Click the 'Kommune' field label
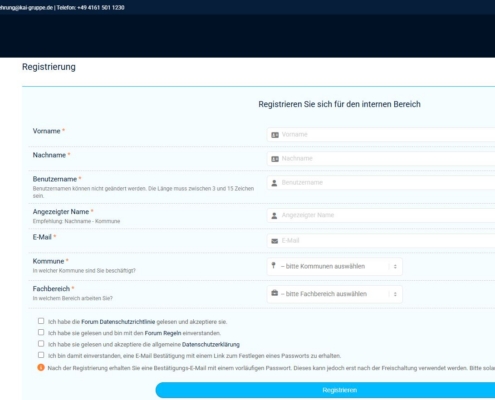The width and height of the screenshot is (495, 400). point(48,261)
